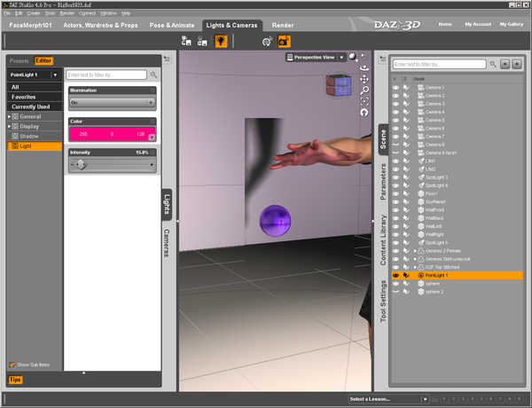Click the create new camera toolbar icon
The height and width of the screenshot is (408, 532).
click(x=186, y=41)
